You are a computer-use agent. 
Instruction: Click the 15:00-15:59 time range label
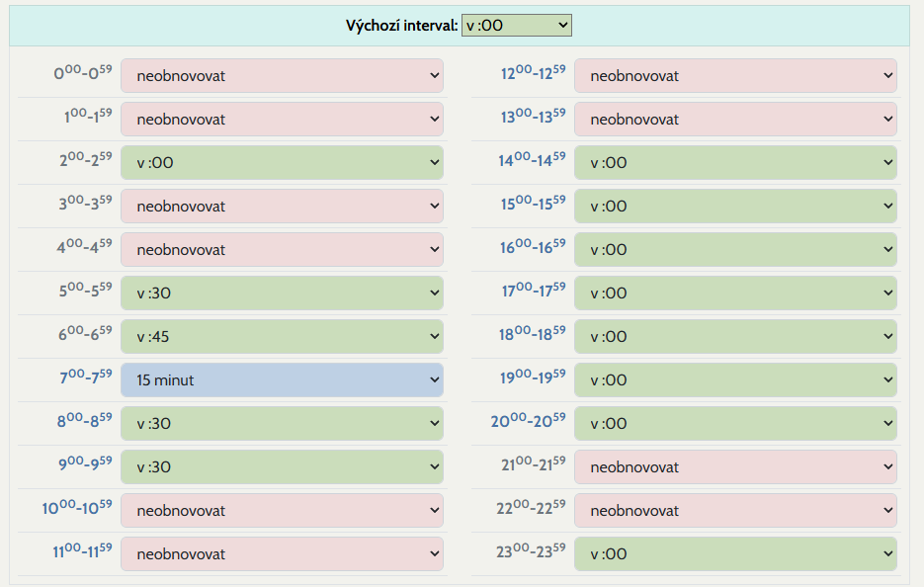[534, 203]
